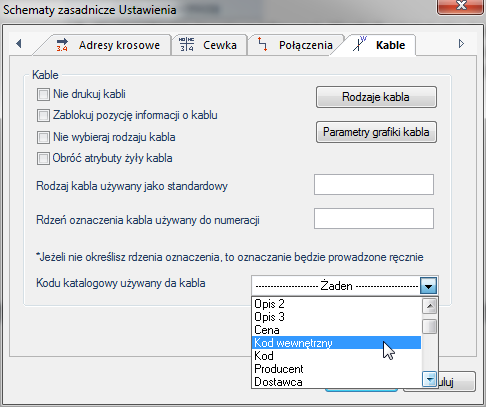Pick the Cena list entry
This screenshot has height=407, width=486.
tap(336, 330)
